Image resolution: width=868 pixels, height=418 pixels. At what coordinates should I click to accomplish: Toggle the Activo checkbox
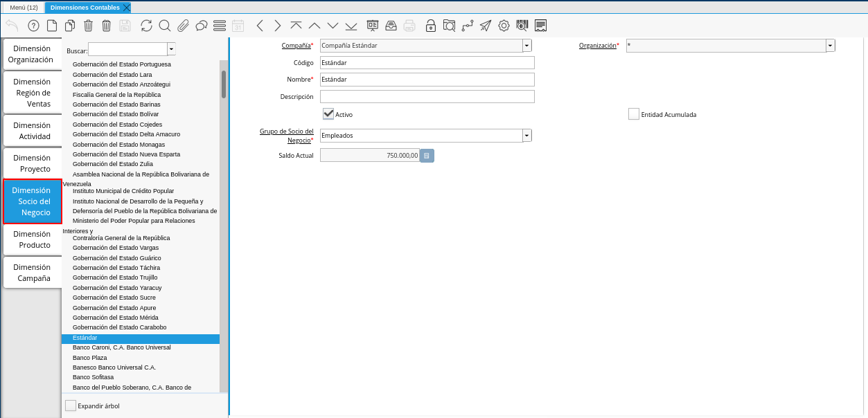point(328,114)
